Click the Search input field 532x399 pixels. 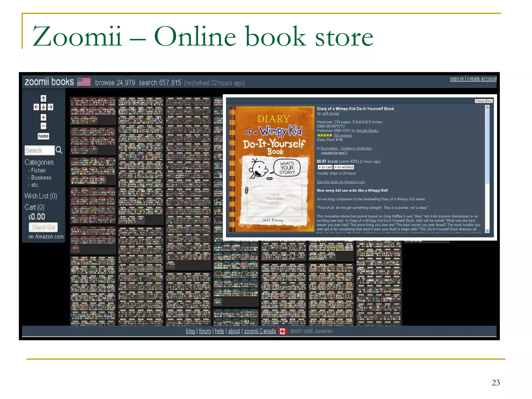point(40,150)
